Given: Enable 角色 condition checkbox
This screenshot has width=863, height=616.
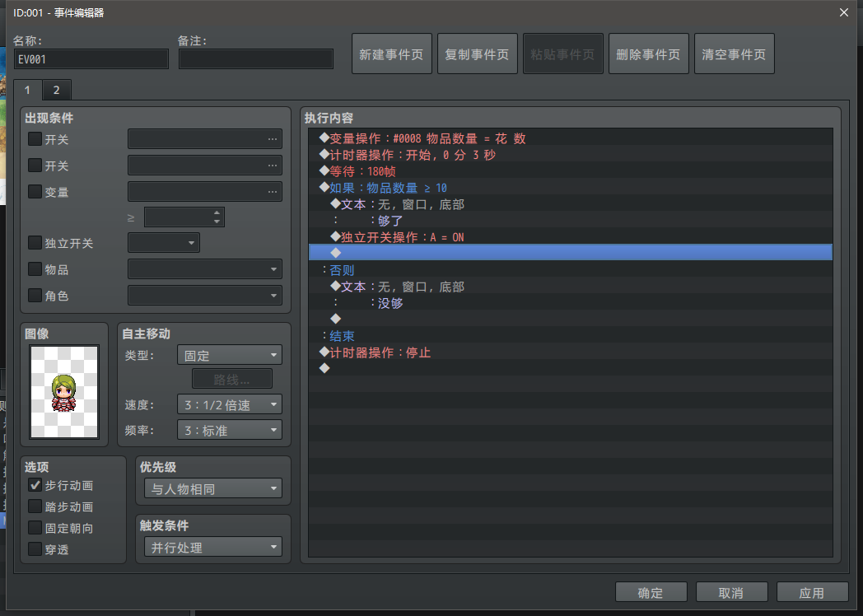Looking at the screenshot, I should coord(35,296).
